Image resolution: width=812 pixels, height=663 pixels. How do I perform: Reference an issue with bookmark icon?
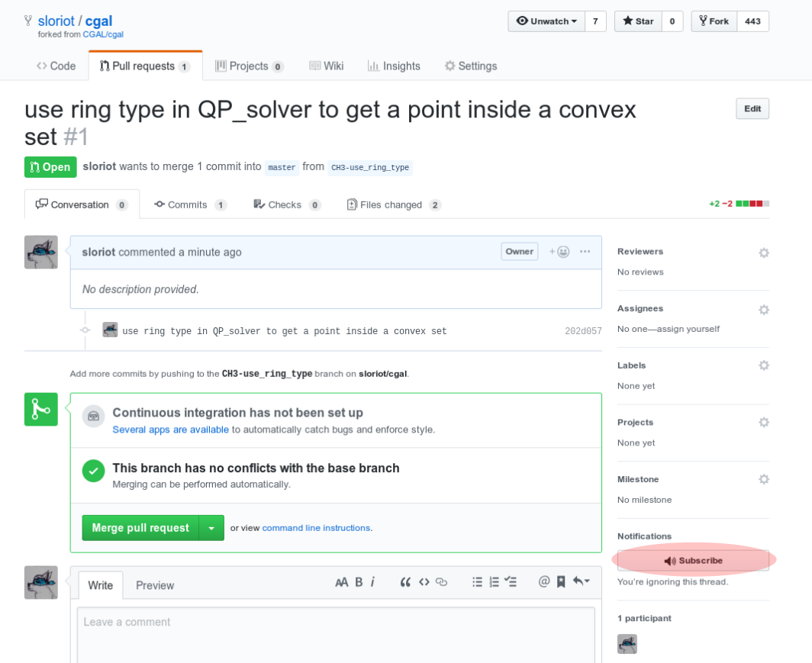pyautogui.click(x=561, y=582)
